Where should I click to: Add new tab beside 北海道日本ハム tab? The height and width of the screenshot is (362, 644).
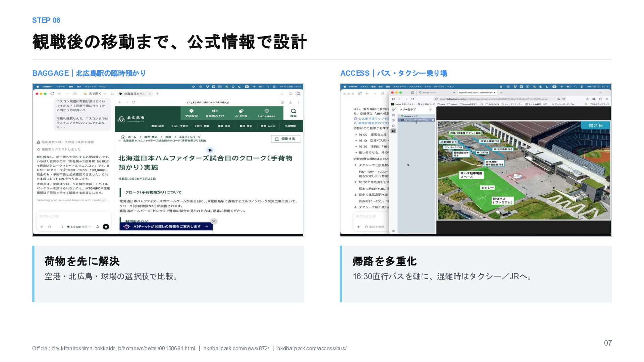click(157, 94)
